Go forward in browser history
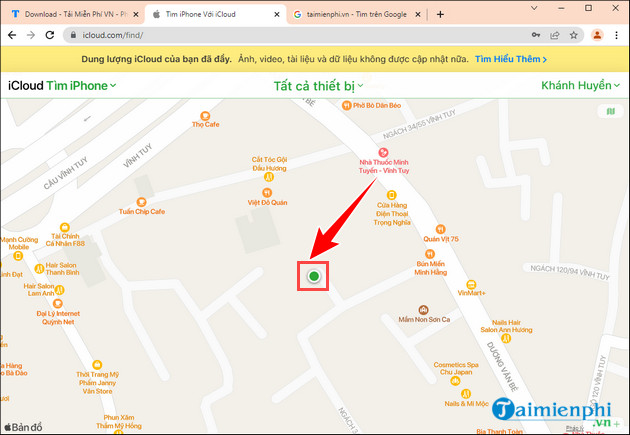The width and height of the screenshot is (630, 435). 31,35
